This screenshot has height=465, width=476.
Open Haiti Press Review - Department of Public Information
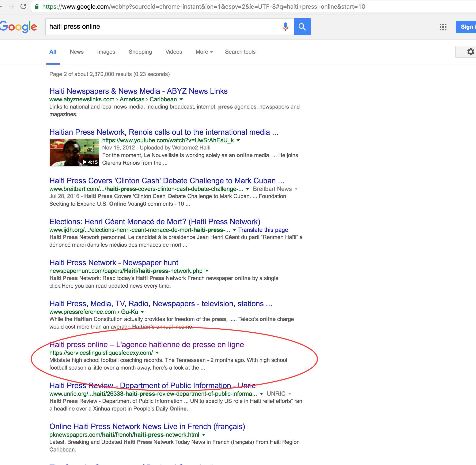click(x=152, y=386)
